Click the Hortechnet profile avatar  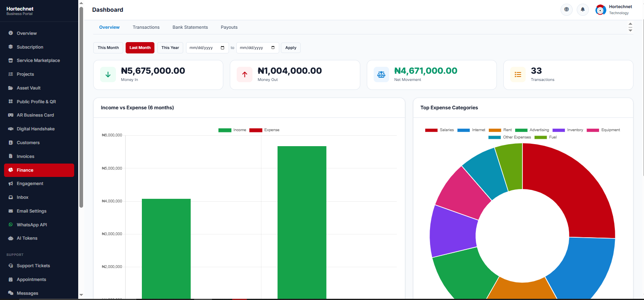(601, 10)
